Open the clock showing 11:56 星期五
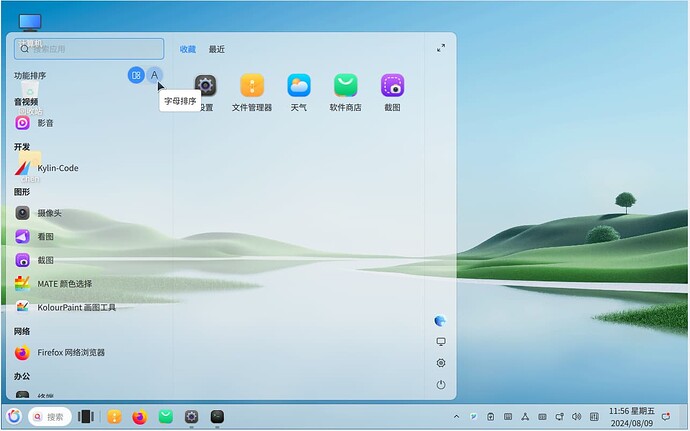 coord(631,417)
